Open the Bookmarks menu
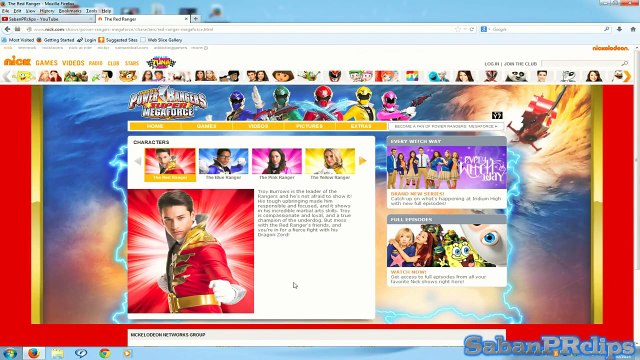 (x=70, y=11)
